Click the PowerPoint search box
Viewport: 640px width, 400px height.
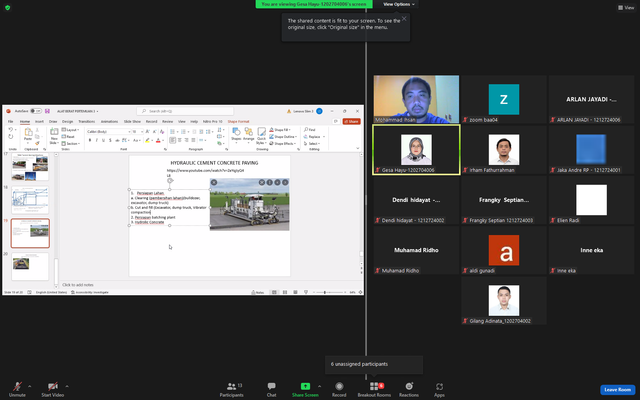click(185, 111)
